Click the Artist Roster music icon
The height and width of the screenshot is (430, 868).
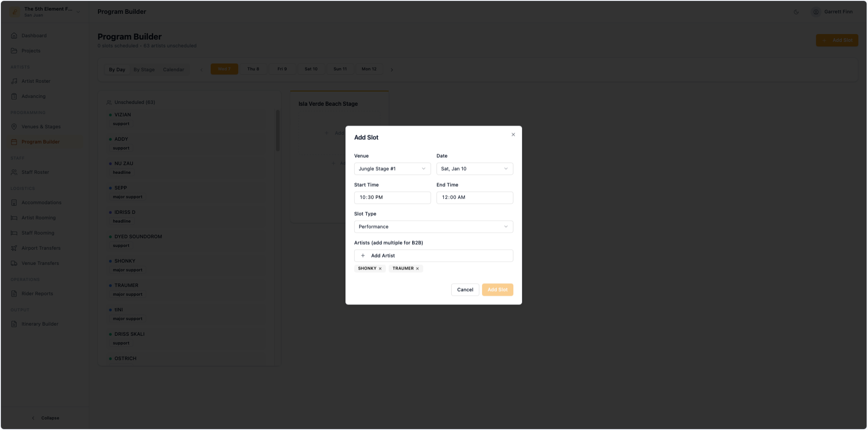14,81
